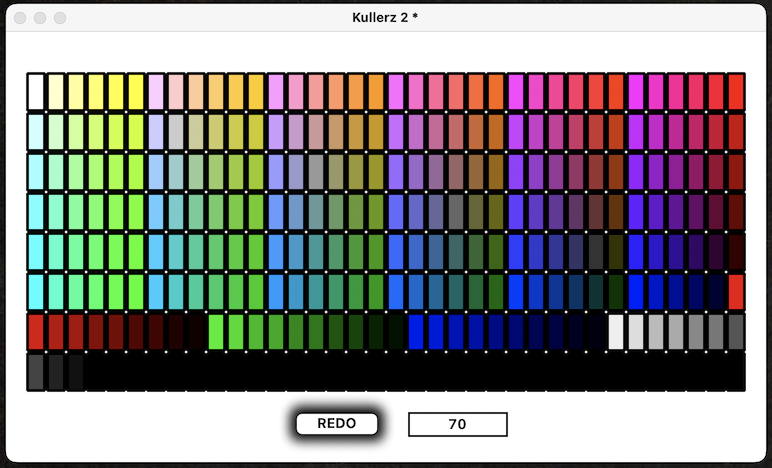Pick the bright red swatch in top-right corner
The width and height of the screenshot is (772, 468).
736,91
